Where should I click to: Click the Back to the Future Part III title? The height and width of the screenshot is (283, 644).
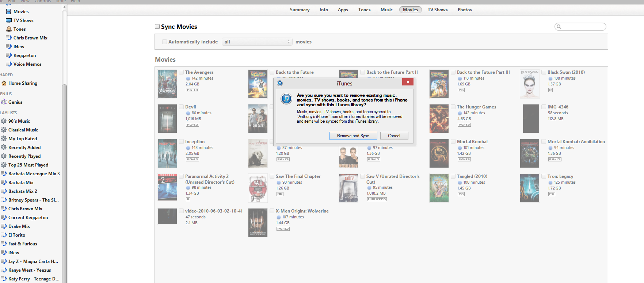[x=483, y=72]
